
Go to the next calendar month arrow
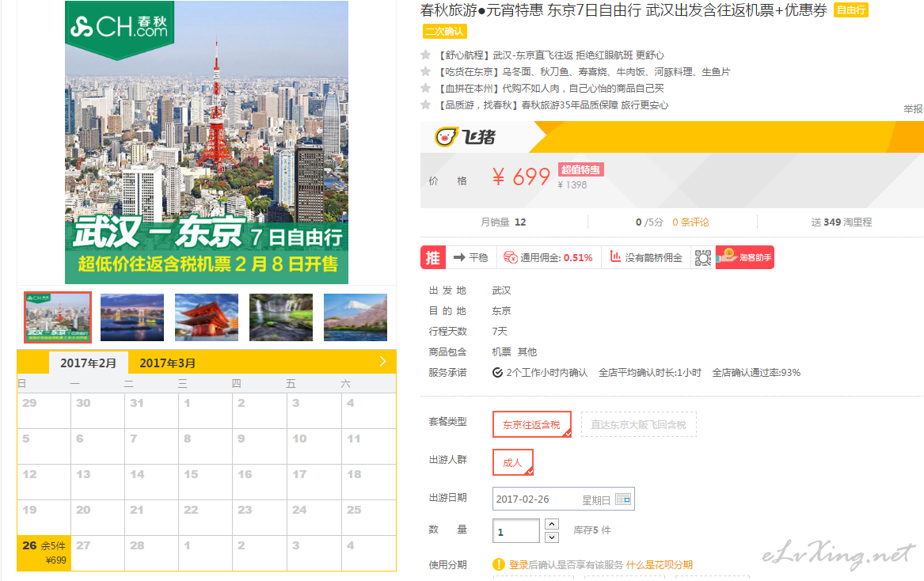click(x=383, y=361)
